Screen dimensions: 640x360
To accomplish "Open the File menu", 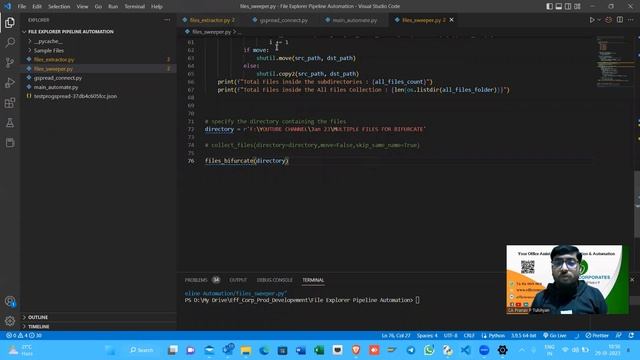I will click(22, 7).
